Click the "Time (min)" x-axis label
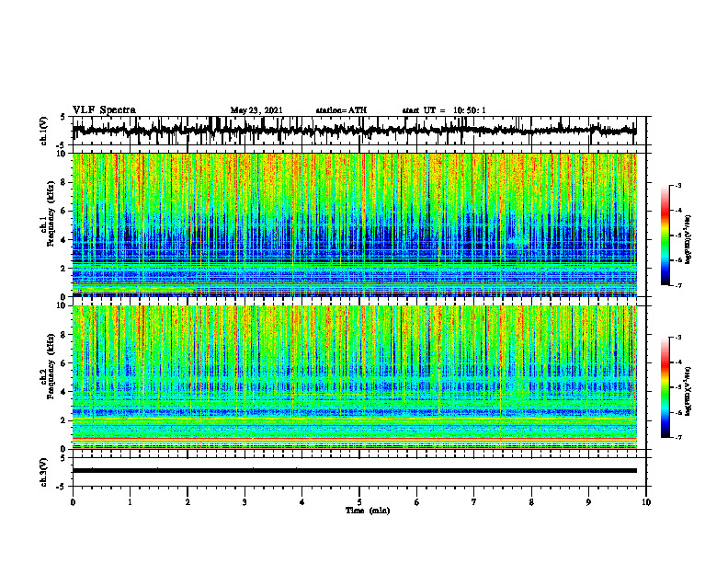This screenshot has height=563, width=728. coord(368,511)
